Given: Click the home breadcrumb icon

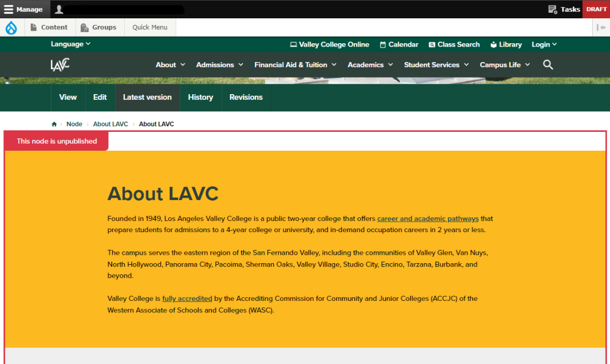Looking at the screenshot, I should [x=54, y=124].
